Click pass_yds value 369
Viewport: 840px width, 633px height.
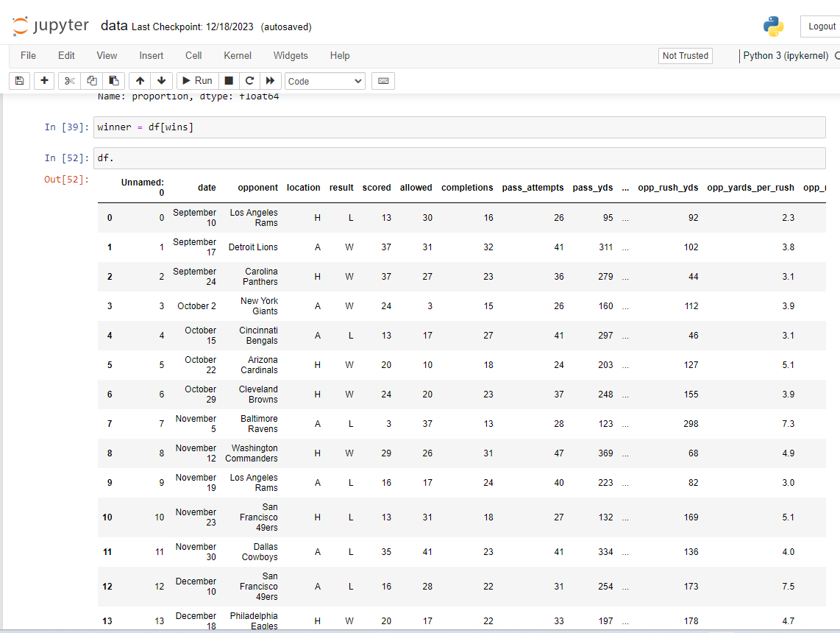(x=605, y=453)
